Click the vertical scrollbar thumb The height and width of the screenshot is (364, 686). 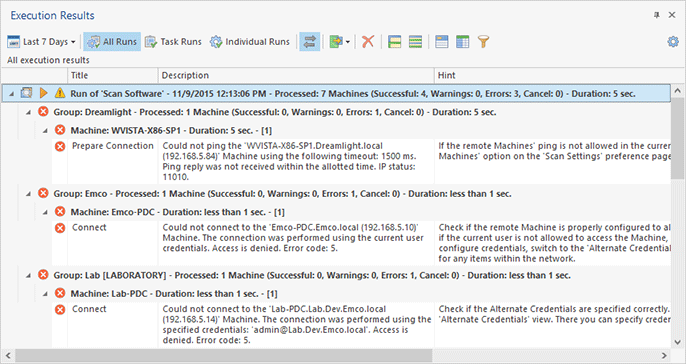(x=677, y=138)
